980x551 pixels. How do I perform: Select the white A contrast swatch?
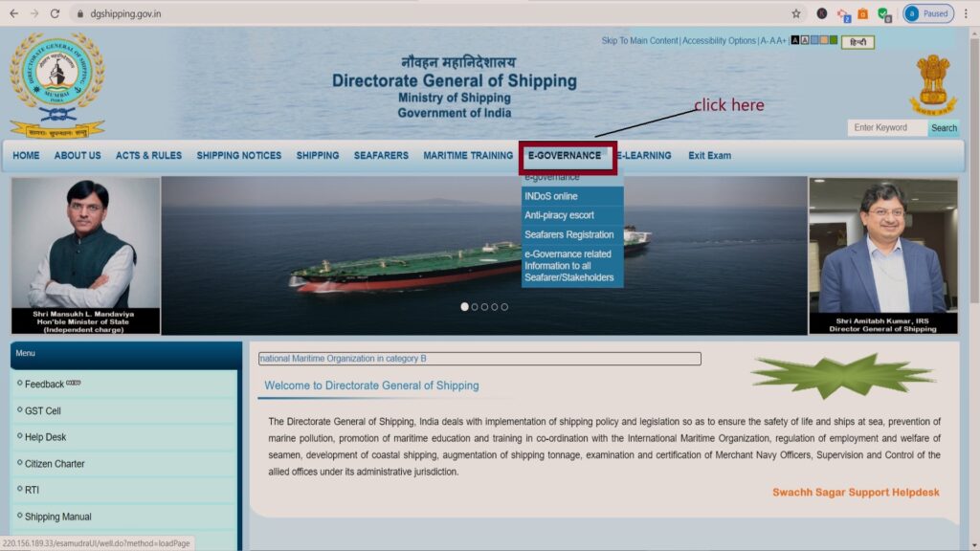coord(805,40)
